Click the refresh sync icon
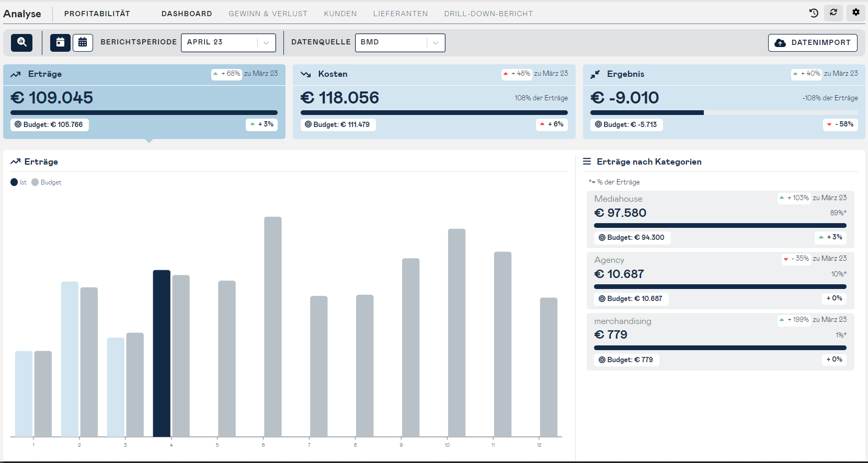This screenshot has width=868, height=463. coord(833,13)
